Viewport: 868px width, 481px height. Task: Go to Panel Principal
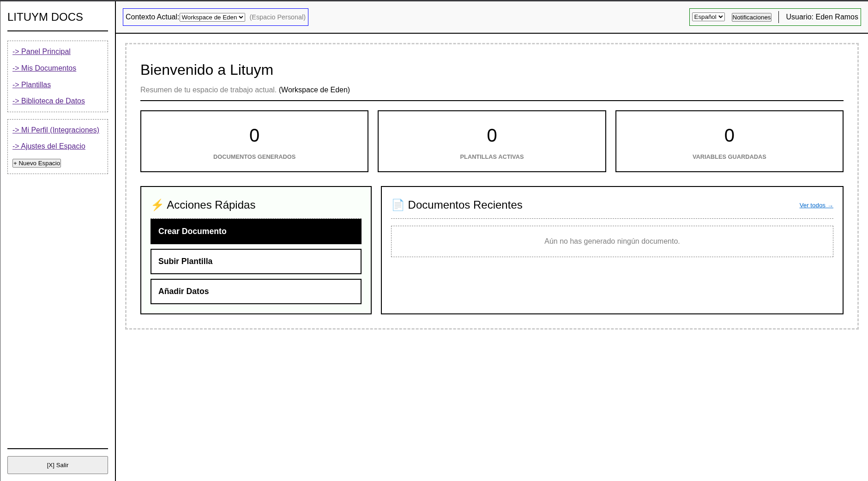click(42, 52)
